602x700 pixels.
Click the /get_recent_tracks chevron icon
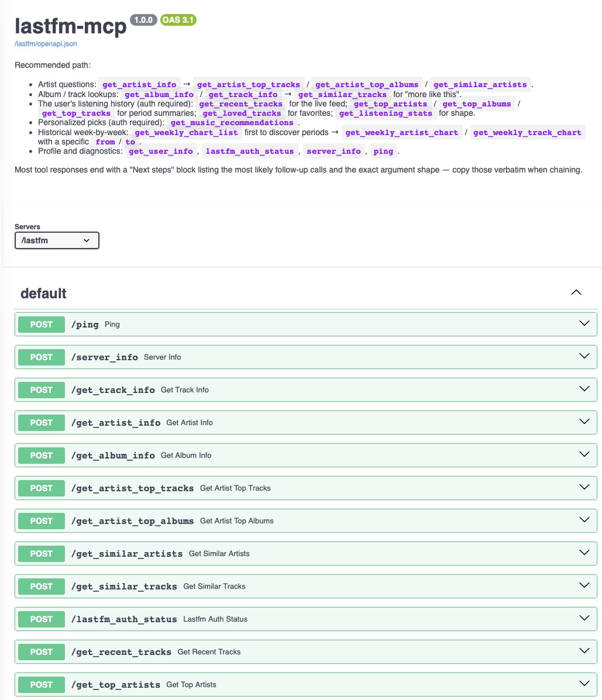[584, 650]
